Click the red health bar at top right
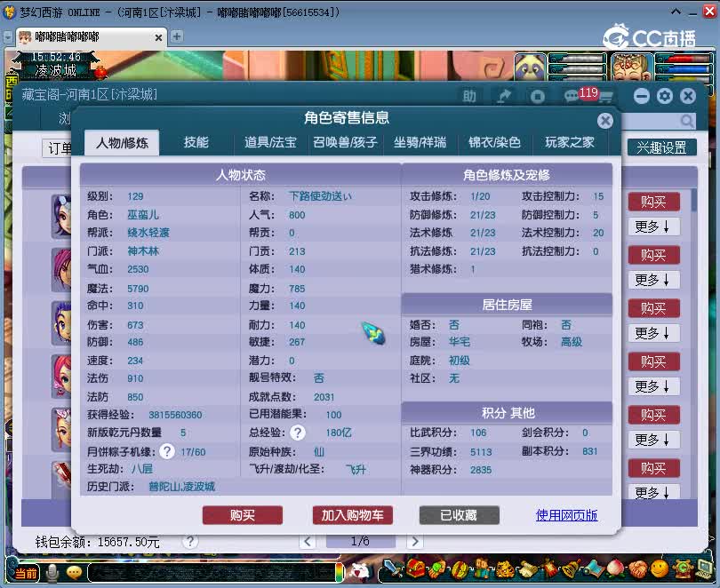The image size is (720, 588). coord(686,59)
